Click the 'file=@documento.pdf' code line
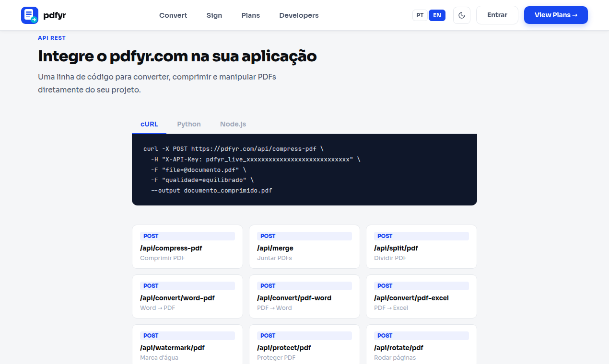This screenshot has height=364, width=609. pos(199,170)
